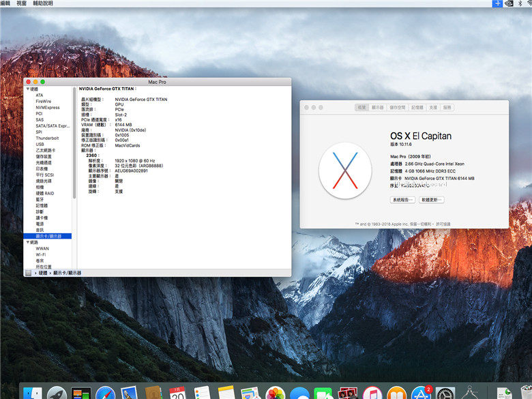This screenshot has height=399, width=532.
Task: Open App Store icon with badge
Action: point(421,394)
